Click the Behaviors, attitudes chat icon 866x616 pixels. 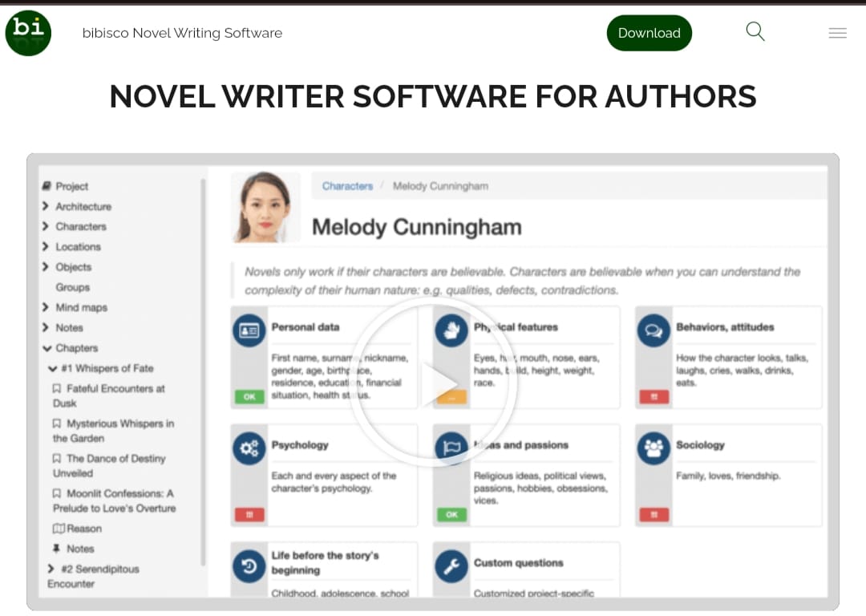coord(654,330)
